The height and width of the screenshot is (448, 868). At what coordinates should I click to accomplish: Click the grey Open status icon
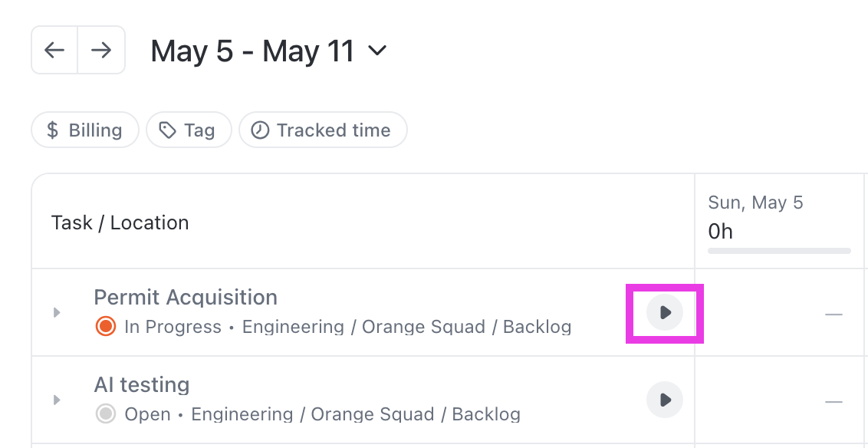click(105, 414)
